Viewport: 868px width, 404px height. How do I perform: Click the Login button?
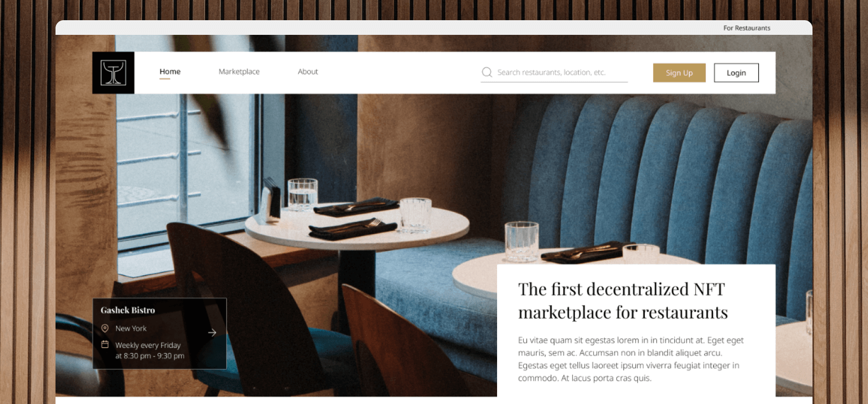coord(736,73)
